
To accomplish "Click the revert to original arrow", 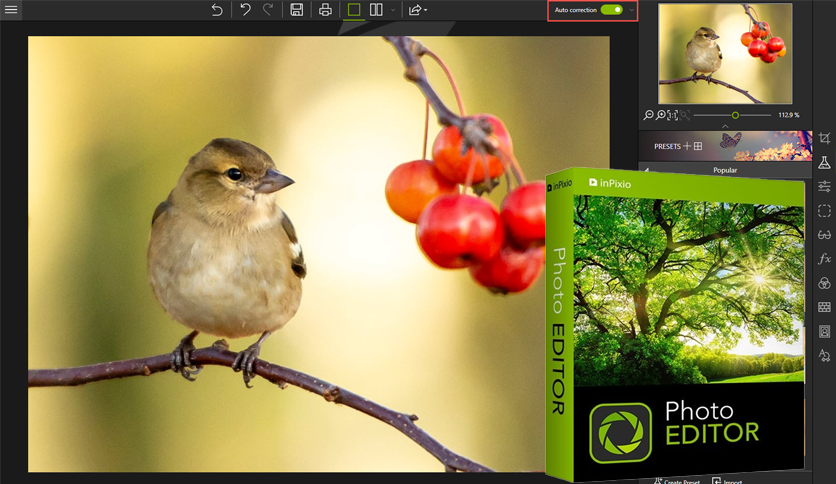I will (x=216, y=10).
